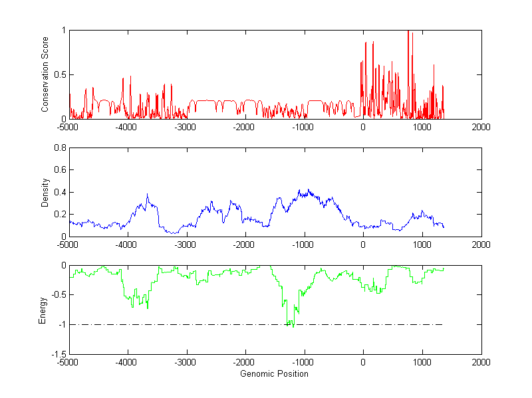Viewport: 532px width, 398px height.
Task: Click the 0.8 tick label on Density axis
Action: coord(59,148)
